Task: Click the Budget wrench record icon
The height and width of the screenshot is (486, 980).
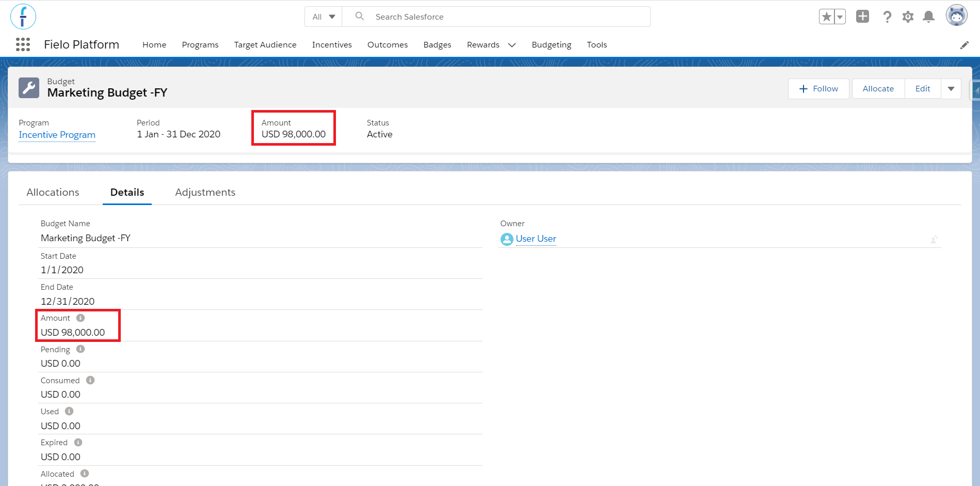Action: [x=29, y=88]
